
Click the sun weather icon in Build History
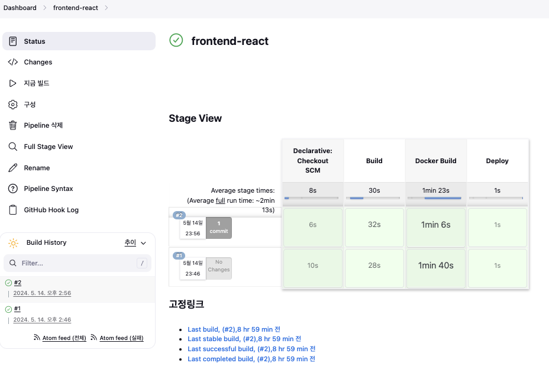14,243
